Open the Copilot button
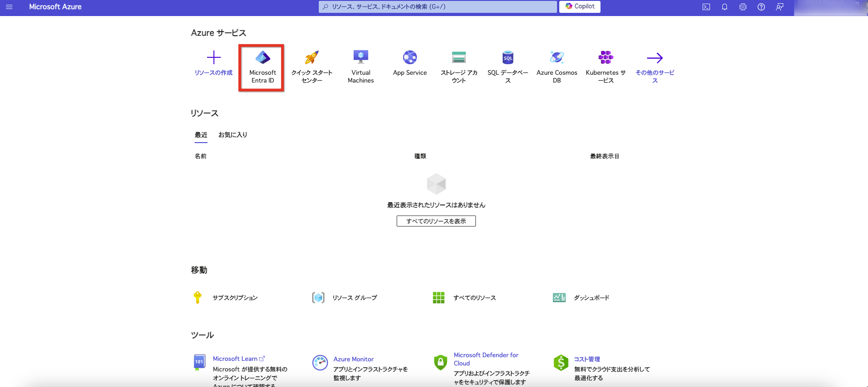 (580, 6)
